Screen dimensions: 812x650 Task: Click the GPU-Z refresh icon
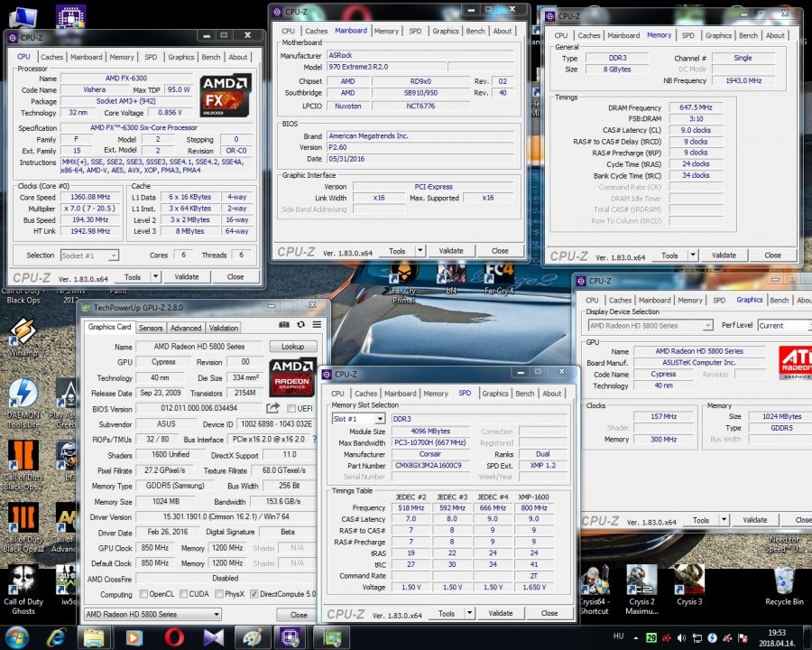pos(300,324)
